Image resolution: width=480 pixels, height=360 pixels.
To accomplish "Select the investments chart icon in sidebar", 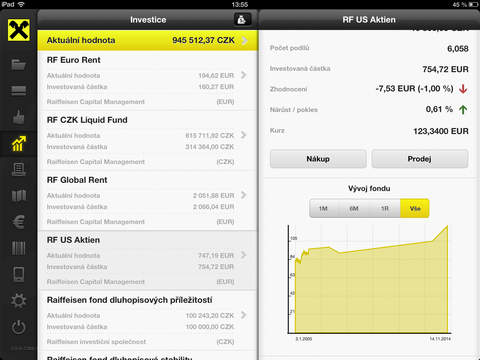I will coord(19,144).
